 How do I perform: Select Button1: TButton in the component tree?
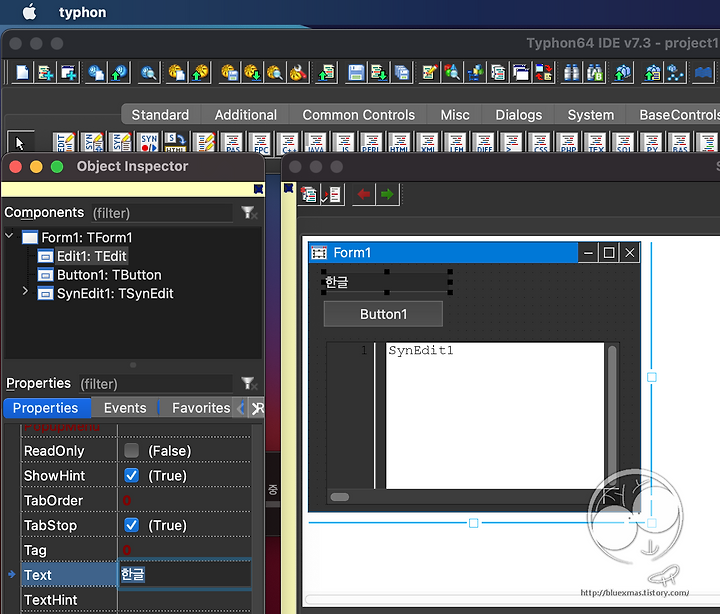(x=109, y=275)
